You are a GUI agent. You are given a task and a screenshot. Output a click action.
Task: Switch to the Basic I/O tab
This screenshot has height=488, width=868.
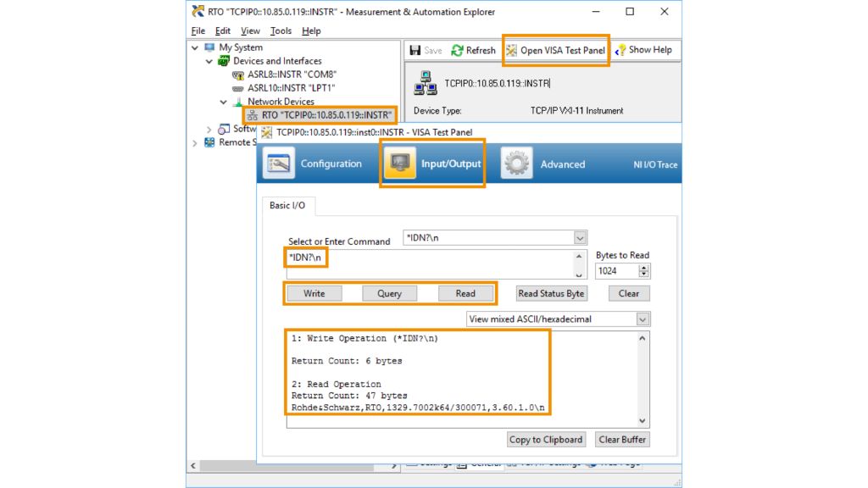click(x=287, y=206)
